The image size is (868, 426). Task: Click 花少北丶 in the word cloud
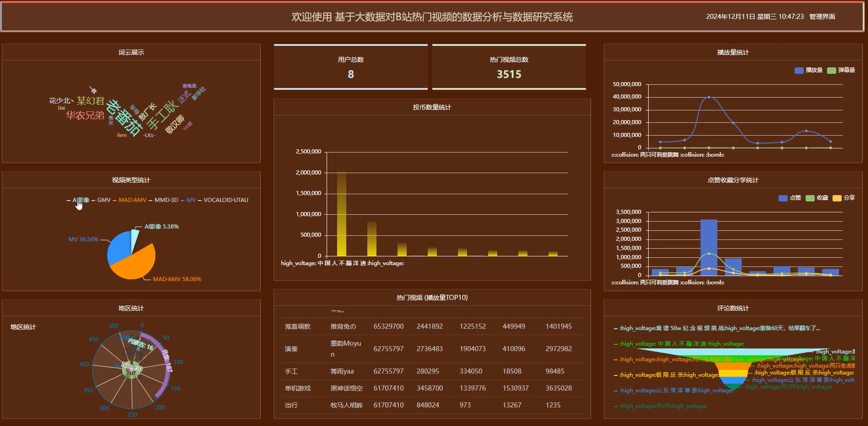(x=61, y=100)
